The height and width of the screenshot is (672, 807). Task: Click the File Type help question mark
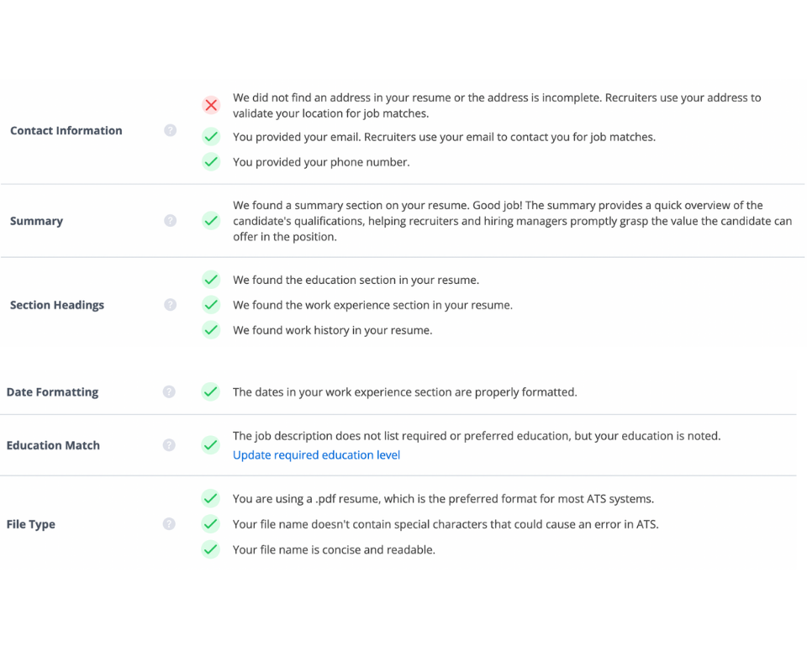tap(170, 523)
